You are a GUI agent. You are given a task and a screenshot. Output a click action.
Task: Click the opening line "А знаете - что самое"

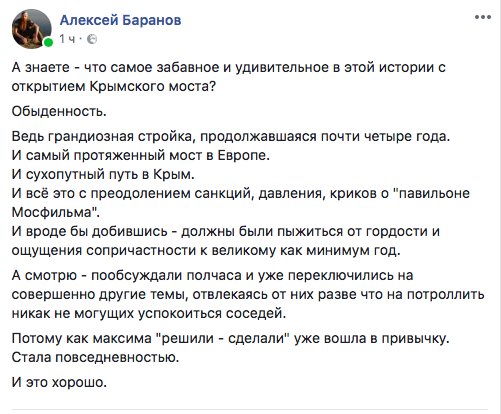[229, 67]
